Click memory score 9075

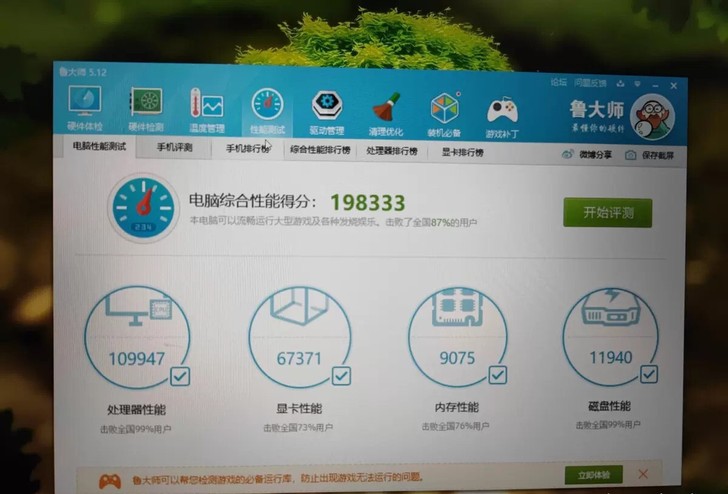pos(457,358)
